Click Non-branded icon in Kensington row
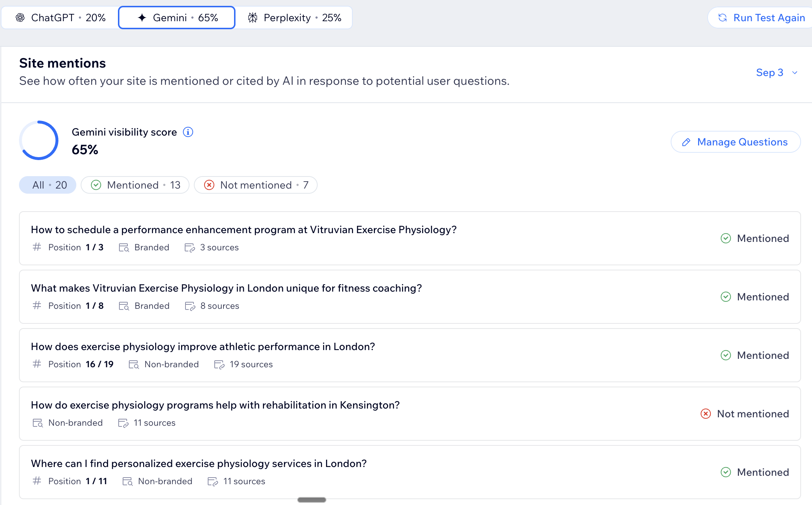 (x=38, y=423)
